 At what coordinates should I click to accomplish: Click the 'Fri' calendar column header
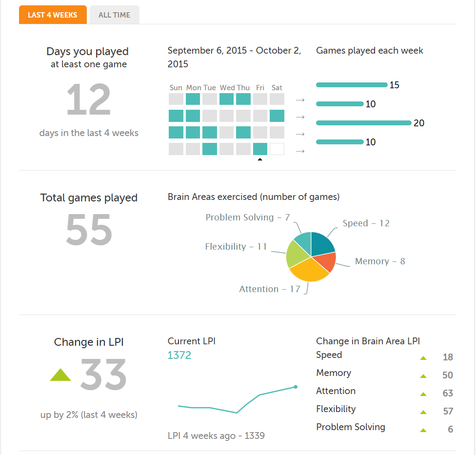260,88
